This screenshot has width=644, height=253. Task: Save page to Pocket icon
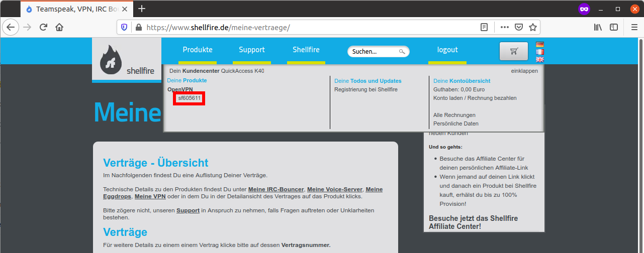click(519, 27)
